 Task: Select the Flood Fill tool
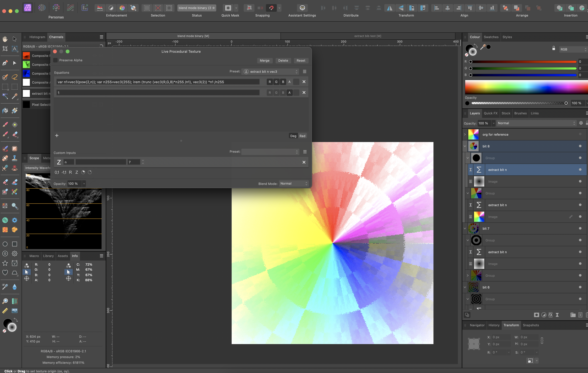click(x=5, y=110)
